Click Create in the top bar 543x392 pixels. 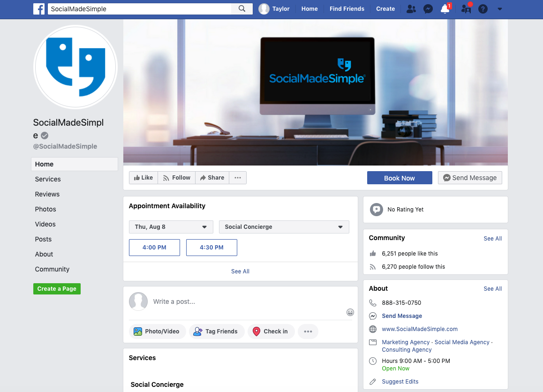pyautogui.click(x=385, y=9)
